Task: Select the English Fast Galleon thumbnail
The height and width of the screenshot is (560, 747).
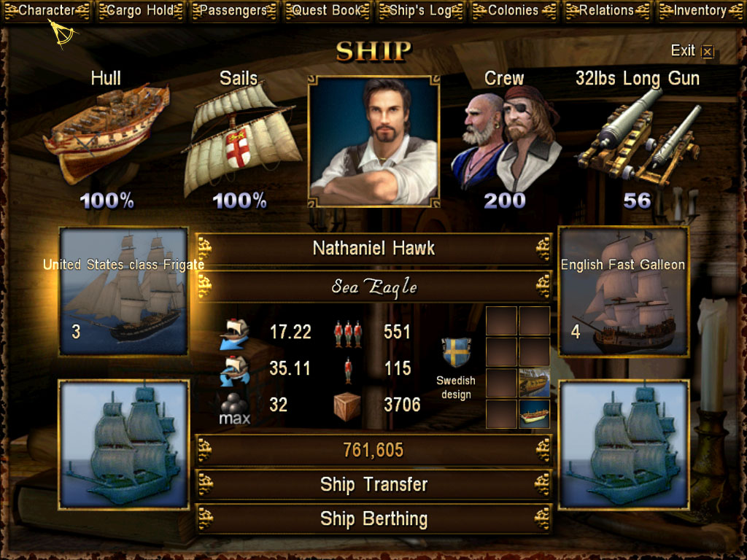Action: (x=623, y=292)
